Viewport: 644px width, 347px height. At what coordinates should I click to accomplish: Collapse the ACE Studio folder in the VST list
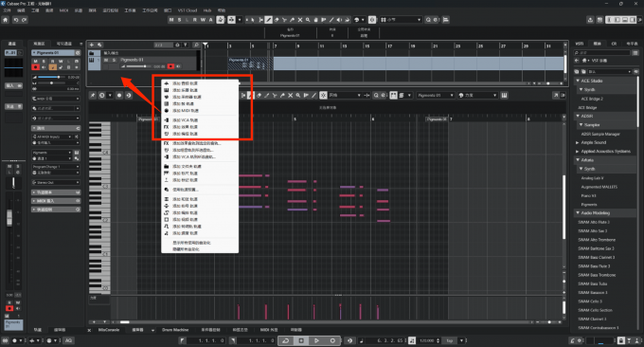[578, 81]
